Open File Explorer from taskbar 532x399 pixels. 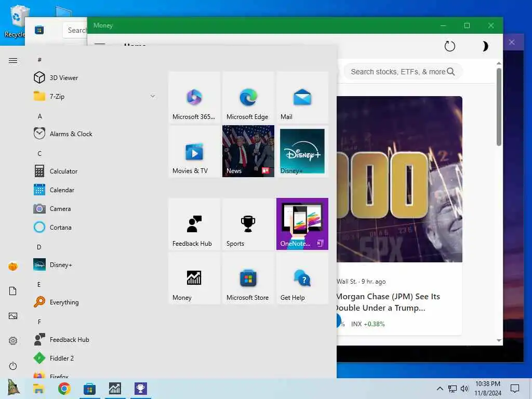(x=38, y=389)
